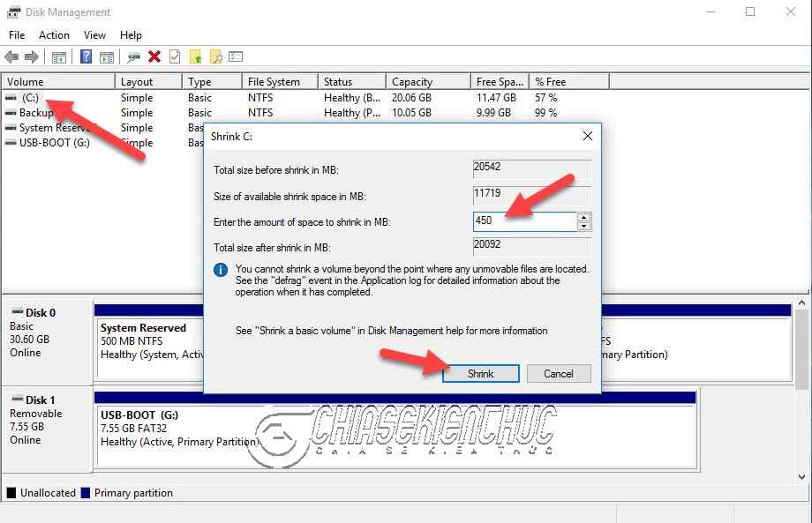The height and width of the screenshot is (523, 812).
Task: Click scroll-down arrow of disk pane scrollbar
Action: tap(802, 477)
